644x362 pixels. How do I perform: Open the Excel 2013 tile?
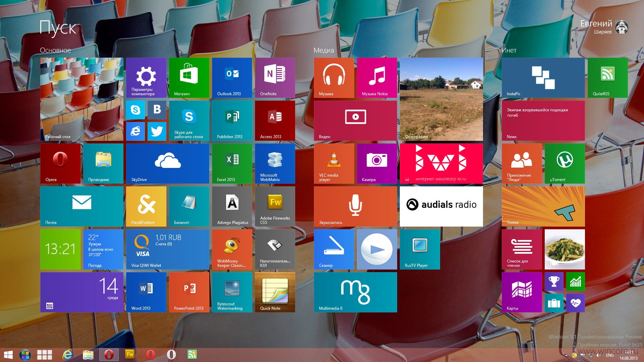[x=232, y=164]
